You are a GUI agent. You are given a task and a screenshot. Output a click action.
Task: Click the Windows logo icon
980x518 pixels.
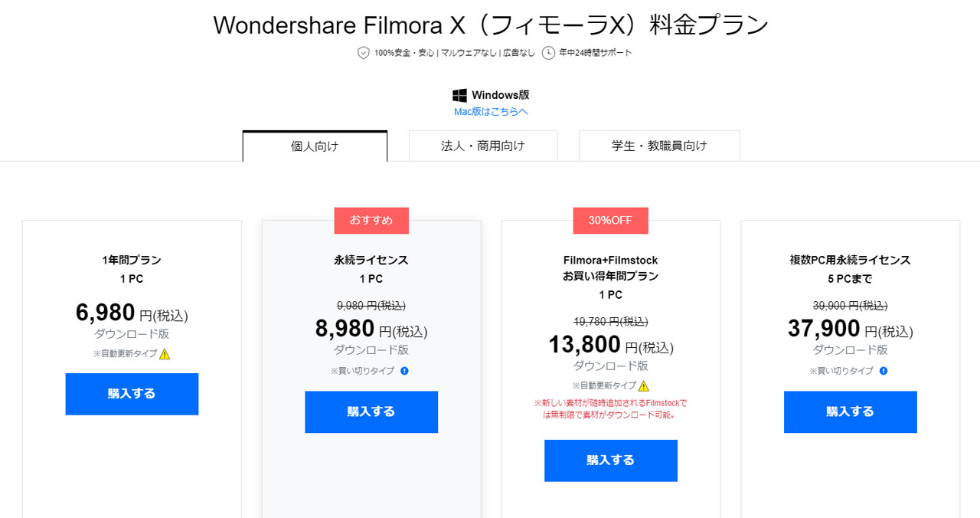[x=460, y=95]
